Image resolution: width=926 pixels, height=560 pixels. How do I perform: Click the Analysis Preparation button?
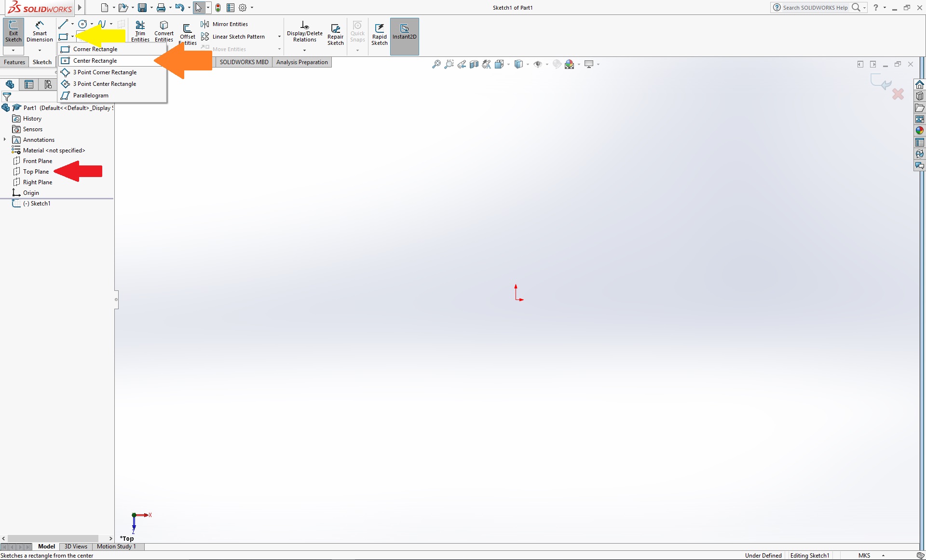pyautogui.click(x=301, y=61)
